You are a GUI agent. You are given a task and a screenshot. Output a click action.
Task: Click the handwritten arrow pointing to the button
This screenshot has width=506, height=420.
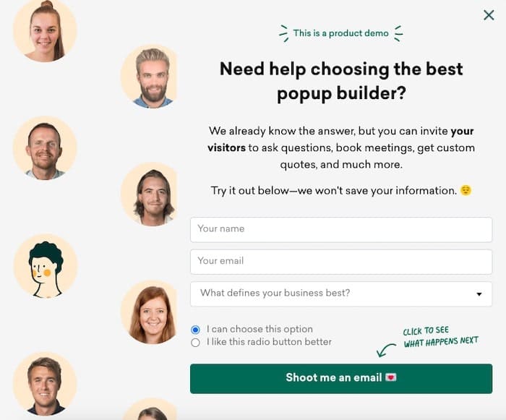tap(386, 350)
